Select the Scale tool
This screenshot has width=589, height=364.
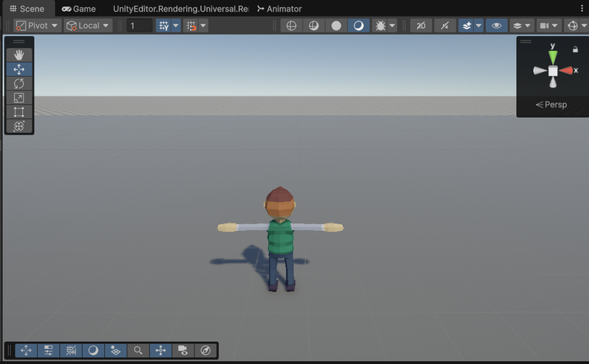click(19, 98)
